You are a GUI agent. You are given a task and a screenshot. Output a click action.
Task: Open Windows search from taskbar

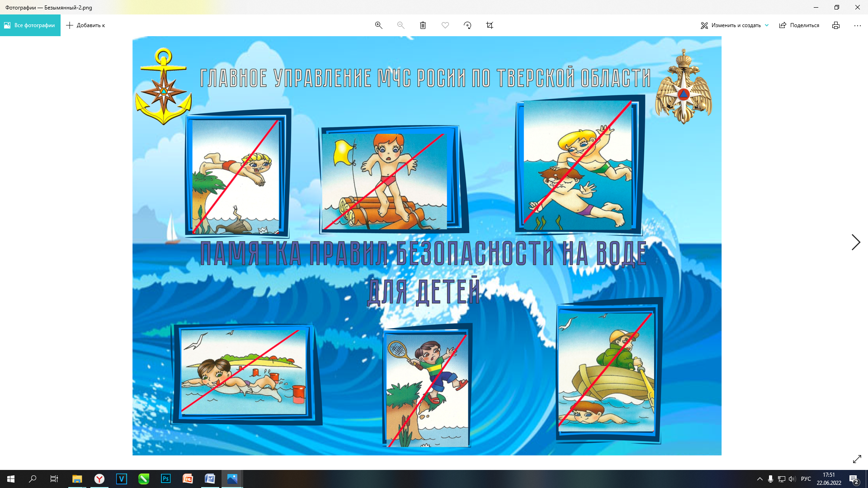[x=33, y=479]
